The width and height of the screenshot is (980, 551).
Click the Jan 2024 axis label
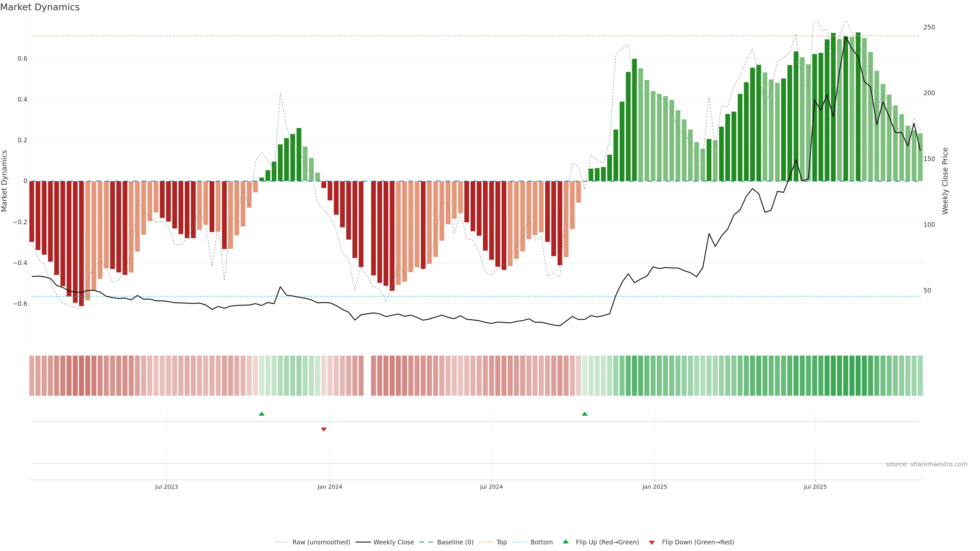pos(330,487)
